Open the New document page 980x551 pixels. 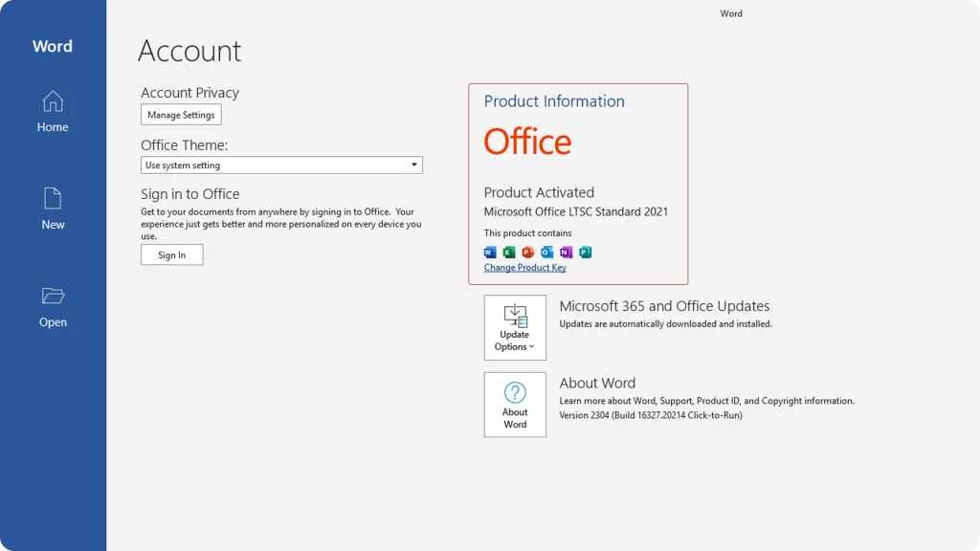click(53, 209)
